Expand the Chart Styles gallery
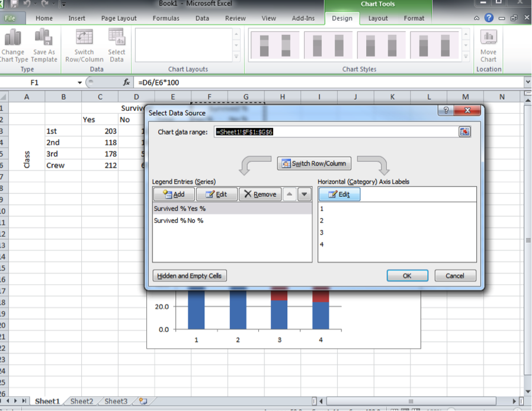Screen dimensions: 532x411 coord(467,57)
